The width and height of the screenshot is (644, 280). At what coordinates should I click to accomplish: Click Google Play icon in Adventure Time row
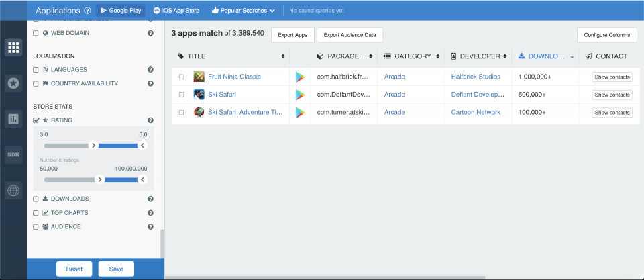[x=301, y=112]
